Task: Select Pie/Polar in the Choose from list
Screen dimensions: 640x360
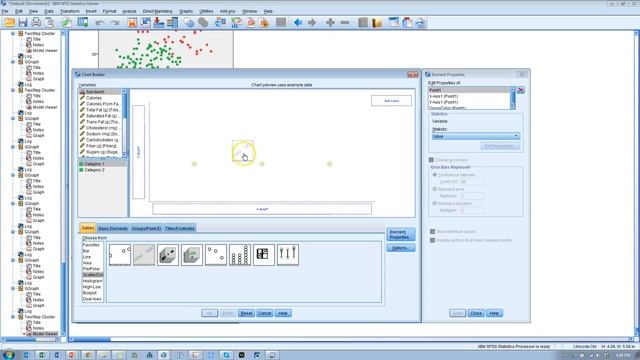Action: point(93,269)
